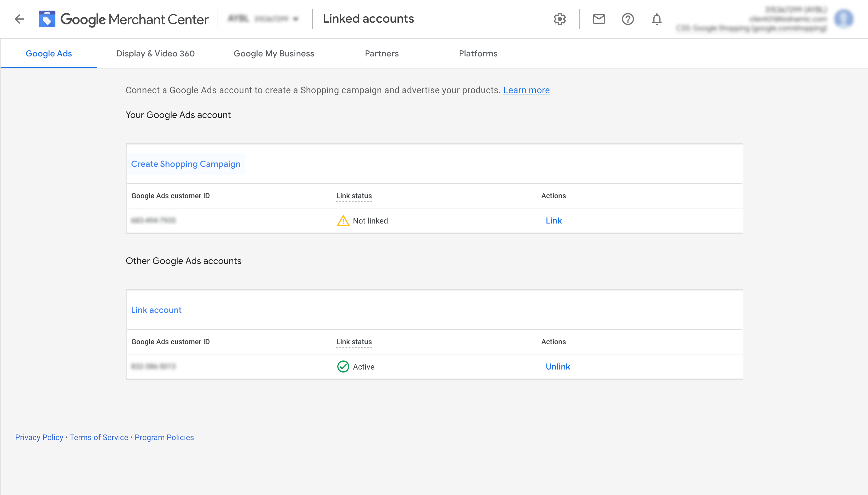
Task: Open the mail envelope icon
Action: tap(599, 19)
